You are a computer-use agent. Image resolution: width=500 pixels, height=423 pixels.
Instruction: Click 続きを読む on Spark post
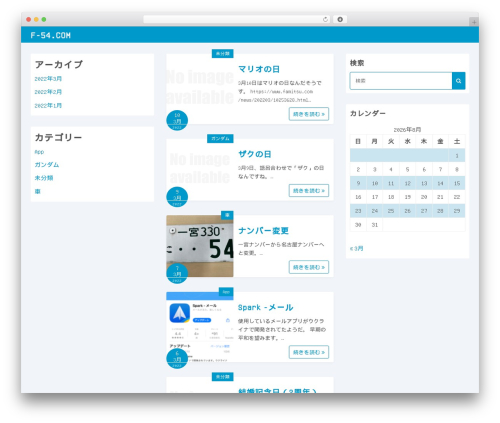309,352
